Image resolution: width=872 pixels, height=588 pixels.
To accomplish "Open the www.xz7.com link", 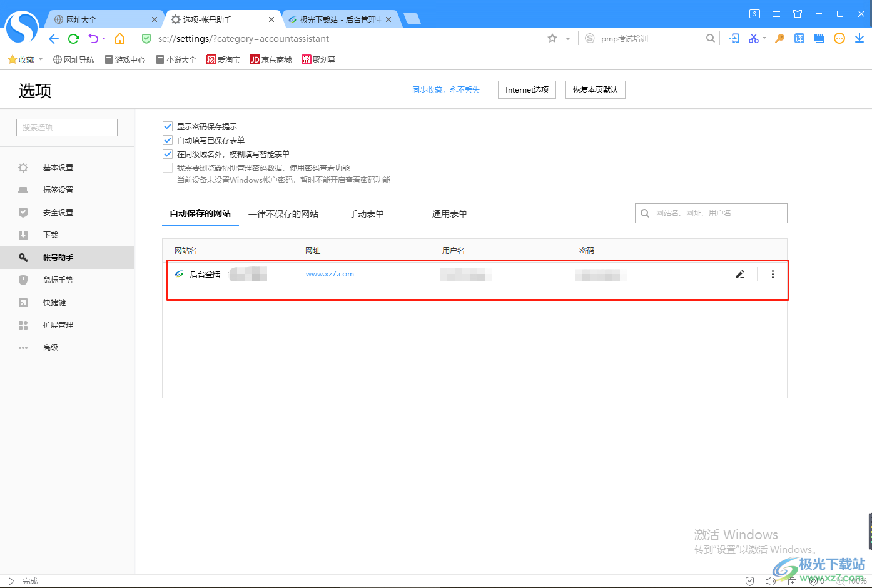I will point(330,274).
